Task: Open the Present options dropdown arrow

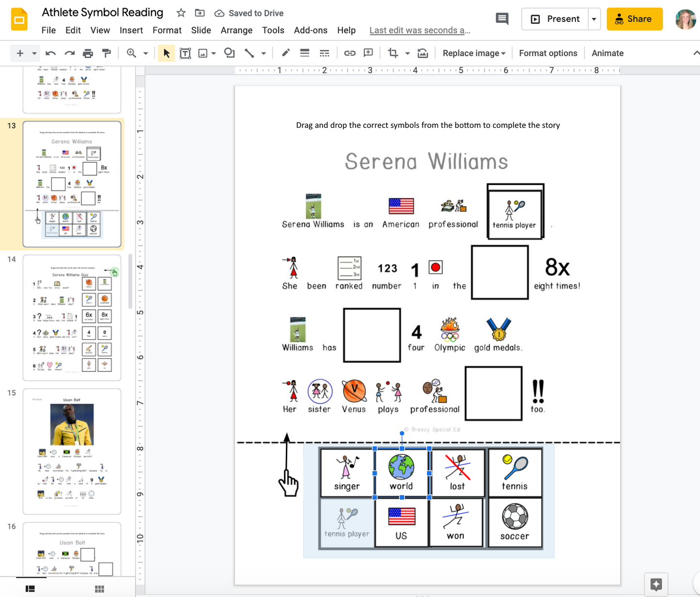Action: tap(594, 19)
